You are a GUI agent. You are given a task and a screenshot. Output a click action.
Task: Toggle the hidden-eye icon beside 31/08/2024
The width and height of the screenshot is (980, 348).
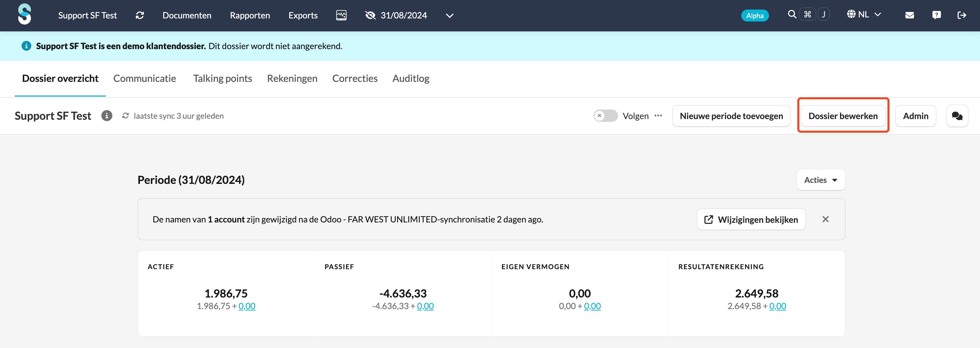(x=370, y=15)
